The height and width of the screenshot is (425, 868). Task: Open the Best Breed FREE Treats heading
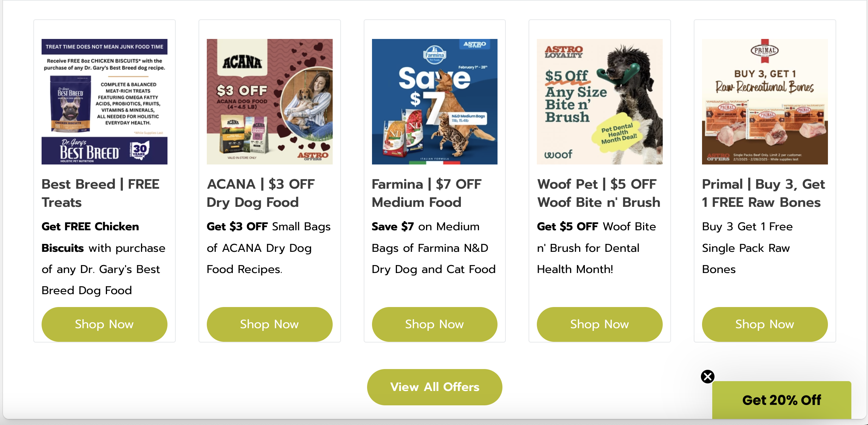101,193
